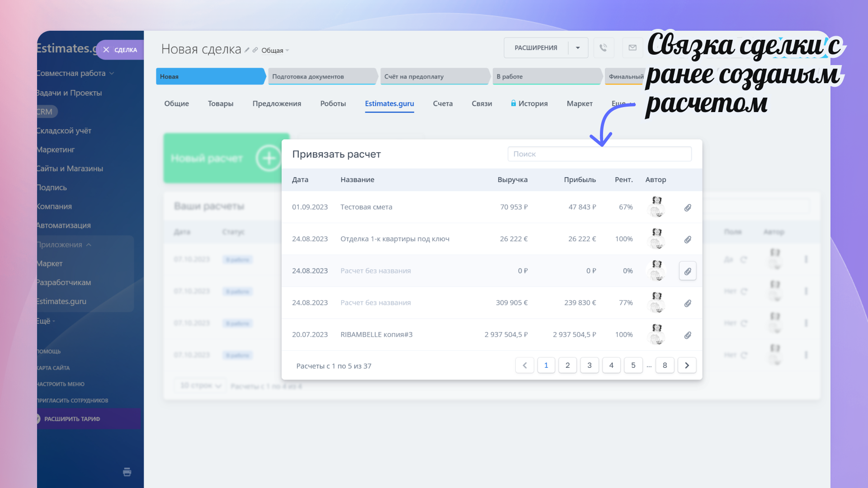Expand the Общая pipeline dropdown
Image resolution: width=868 pixels, height=488 pixels.
(x=287, y=51)
